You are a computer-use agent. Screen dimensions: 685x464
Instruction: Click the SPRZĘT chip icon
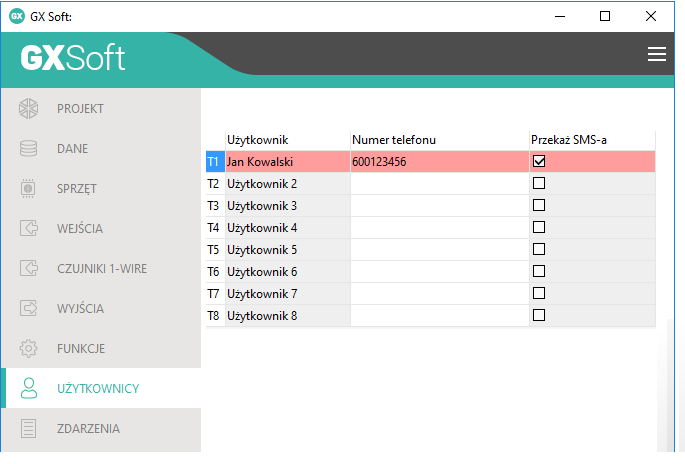[x=29, y=188]
